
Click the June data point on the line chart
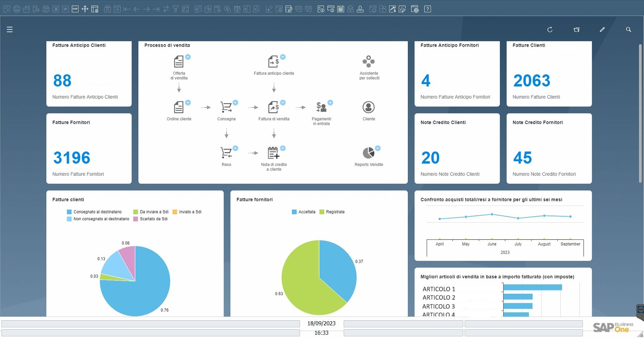492,214
